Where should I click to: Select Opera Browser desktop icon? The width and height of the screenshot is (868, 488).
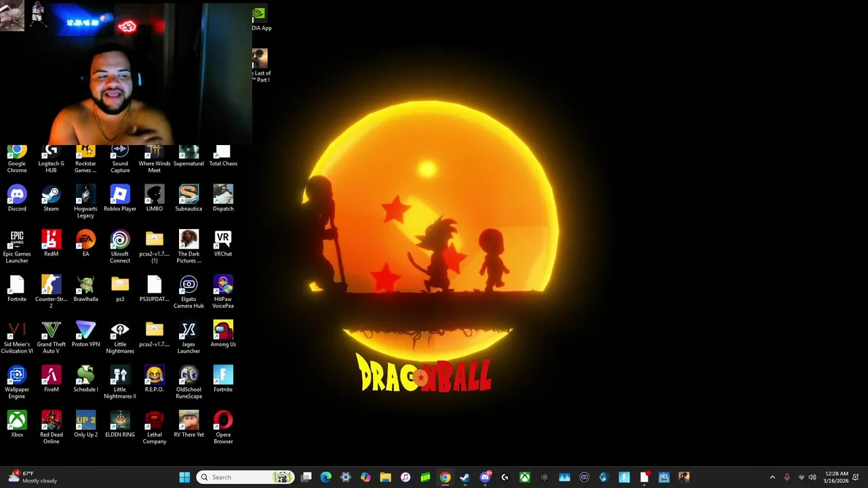(223, 428)
